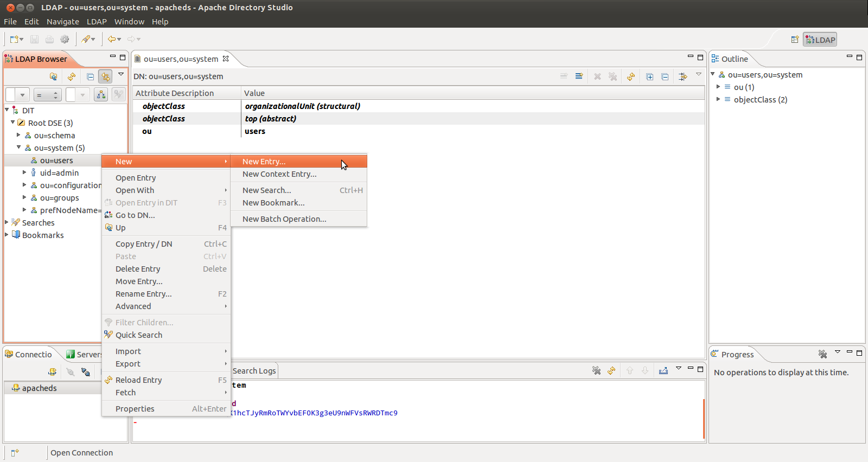
Task: Choose New Entry... from submenu
Action: coord(299,162)
